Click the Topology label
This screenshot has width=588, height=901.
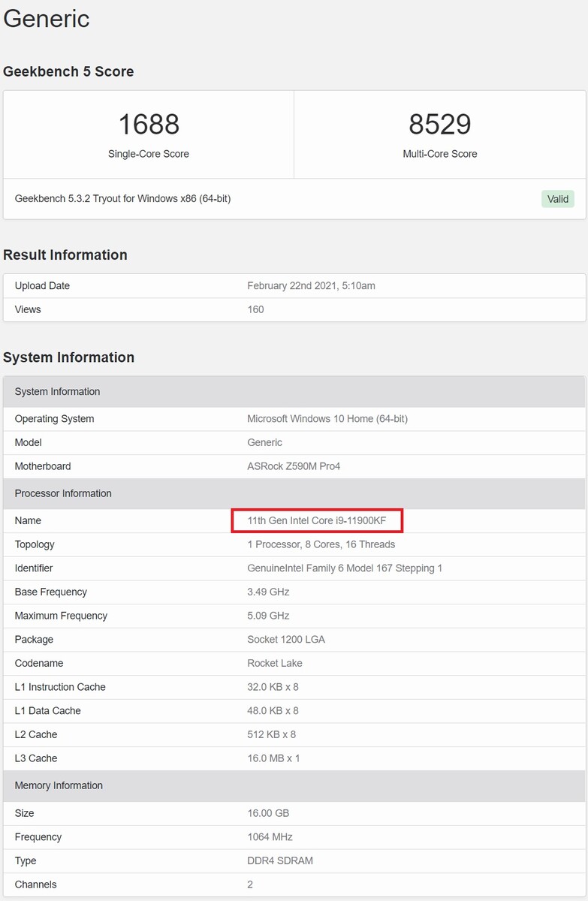tap(35, 544)
